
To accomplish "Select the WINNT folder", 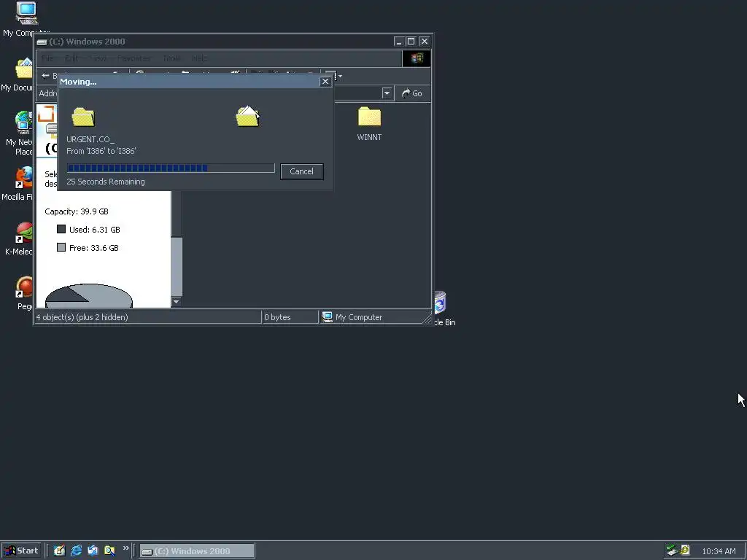I will point(369,123).
